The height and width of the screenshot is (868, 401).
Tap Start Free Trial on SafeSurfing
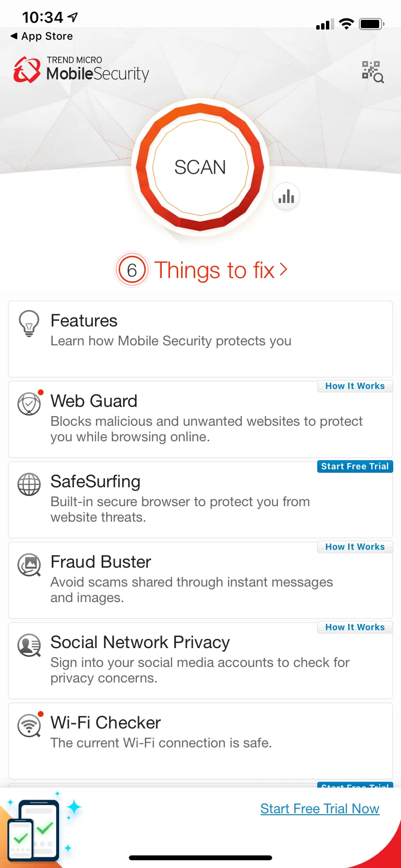[x=355, y=466]
